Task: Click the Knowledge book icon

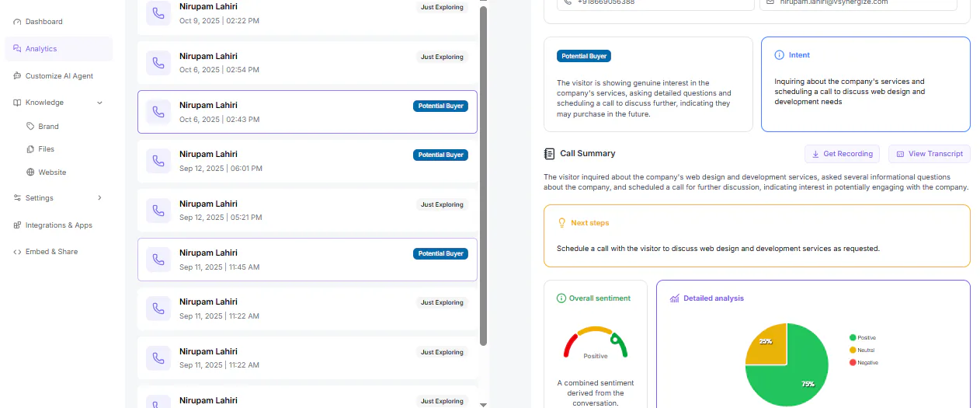Action: [x=17, y=103]
